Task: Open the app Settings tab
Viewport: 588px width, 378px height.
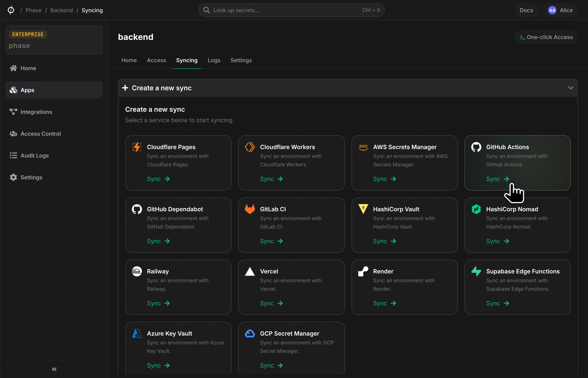Action: tap(241, 60)
